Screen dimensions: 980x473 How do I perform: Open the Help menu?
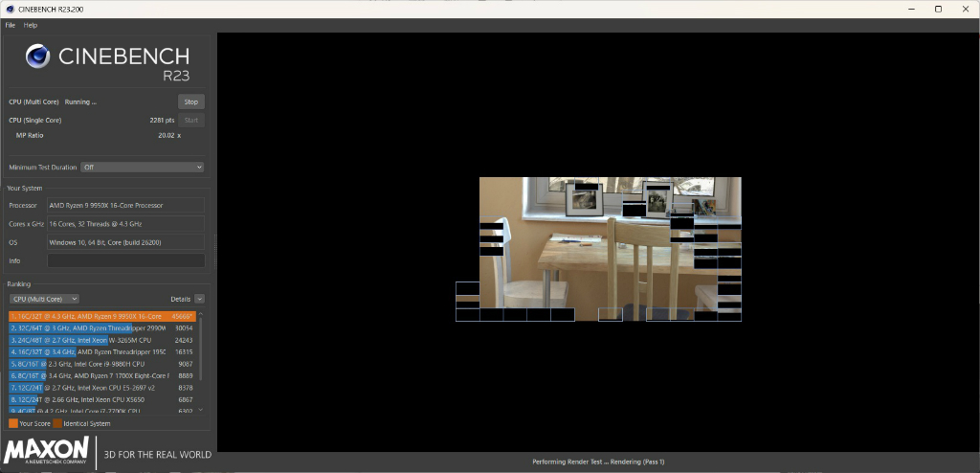31,25
